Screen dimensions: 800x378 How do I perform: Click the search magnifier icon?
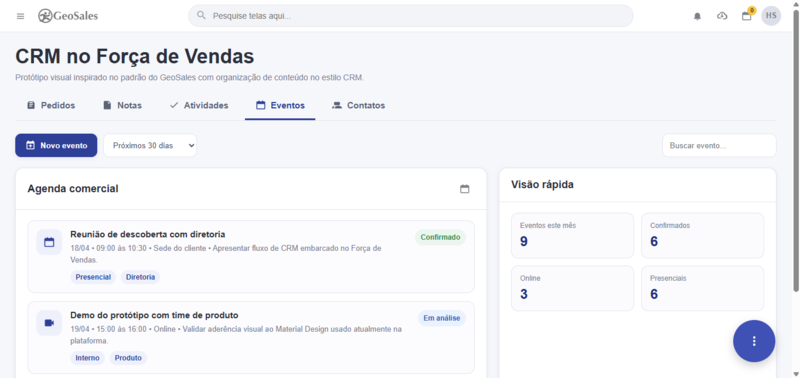coord(202,15)
